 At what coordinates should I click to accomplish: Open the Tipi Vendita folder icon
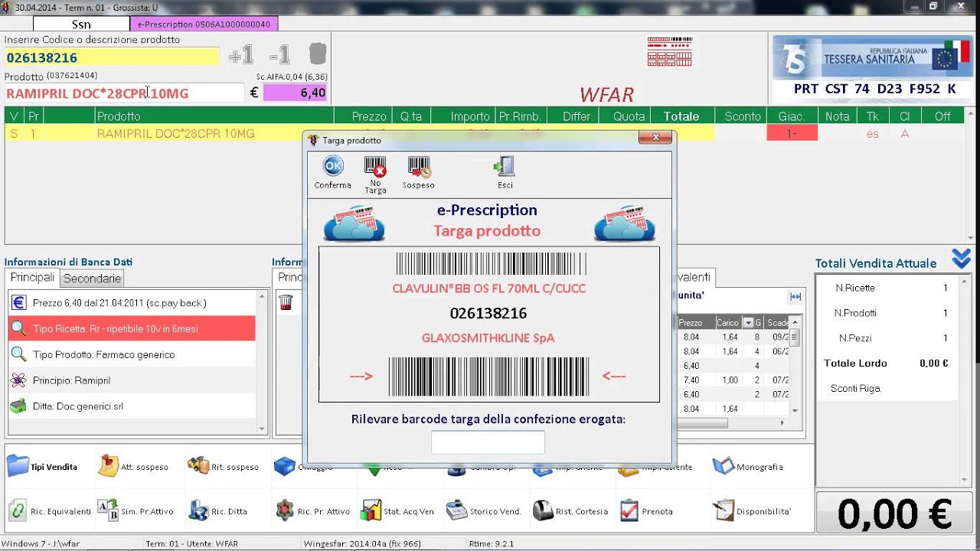pos(42,466)
